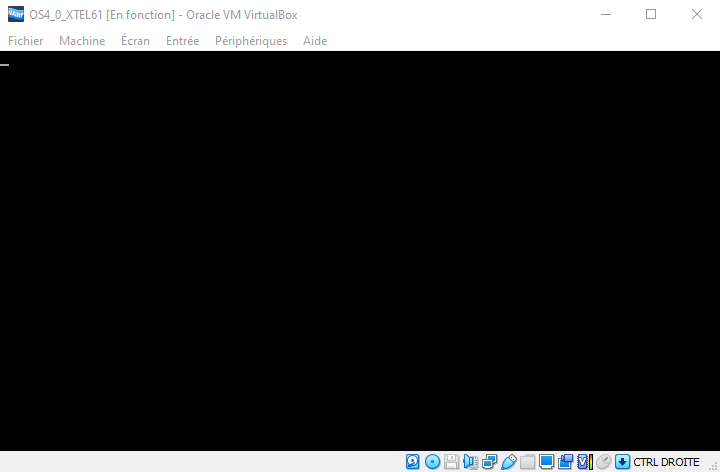Open the Entrée menu

pos(182,41)
